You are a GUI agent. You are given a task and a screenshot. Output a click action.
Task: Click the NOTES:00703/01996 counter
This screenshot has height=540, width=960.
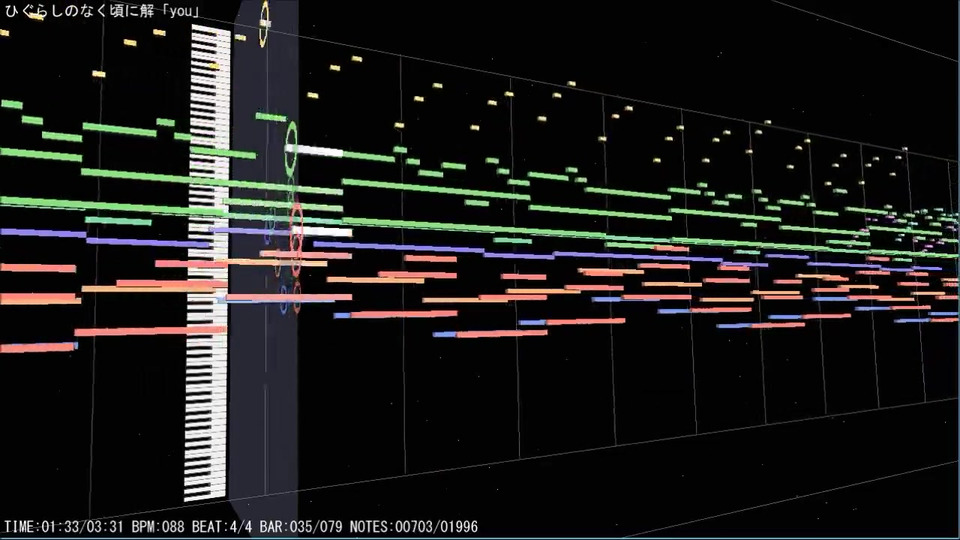point(414,527)
